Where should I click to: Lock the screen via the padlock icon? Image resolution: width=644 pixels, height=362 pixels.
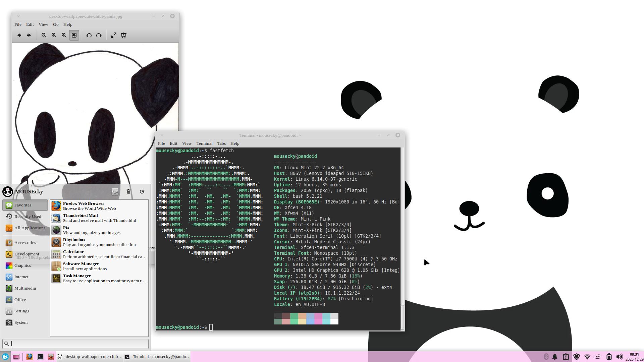point(128,191)
